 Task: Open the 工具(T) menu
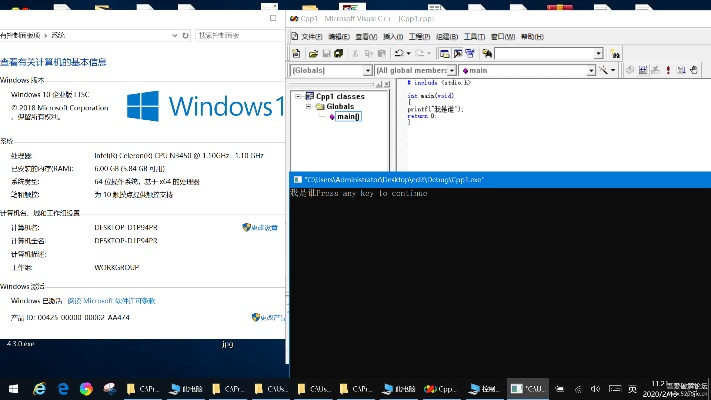475,36
